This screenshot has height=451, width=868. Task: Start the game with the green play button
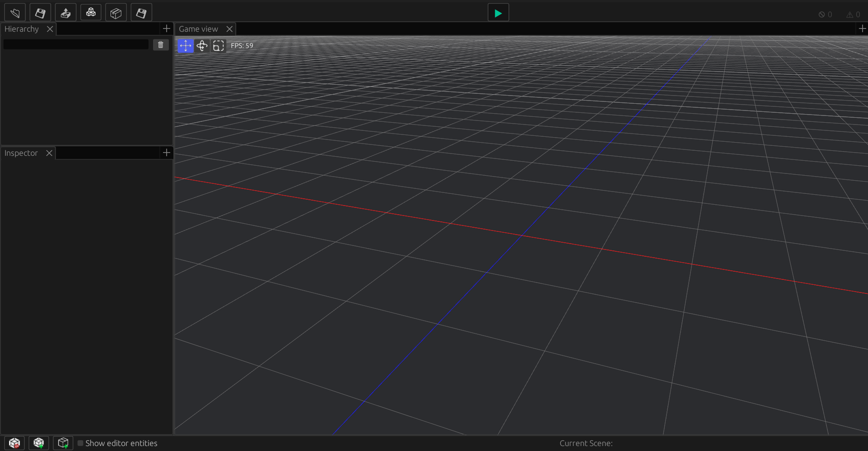498,13
